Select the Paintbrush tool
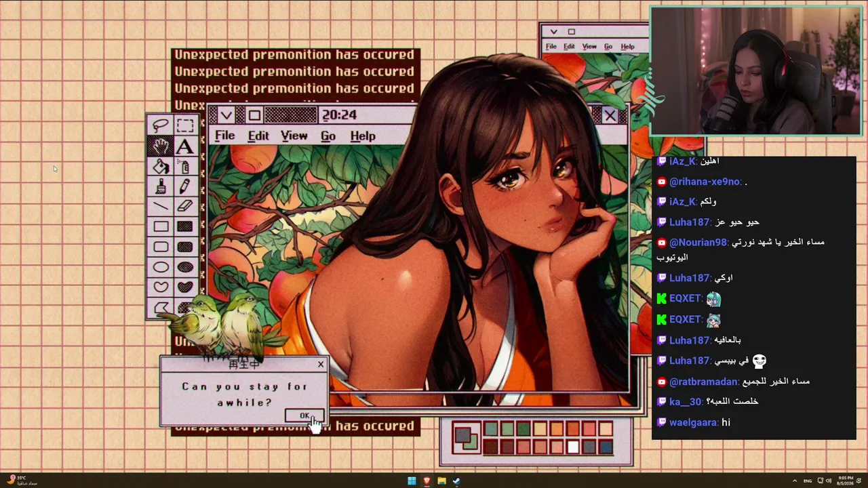Image resolution: width=868 pixels, height=488 pixels. pyautogui.click(x=161, y=186)
